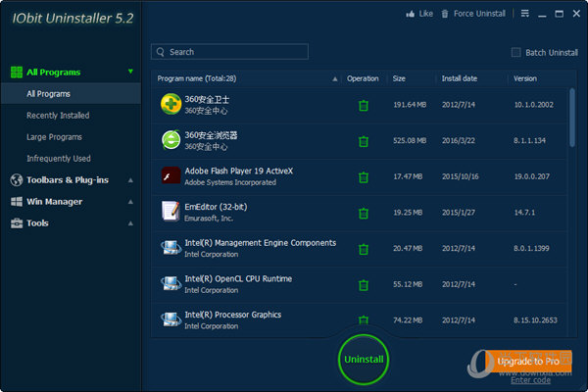This screenshot has width=588, height=392.
Task: Click trash icon for Intel OpenCL CPU Runtime
Action: 364,285
